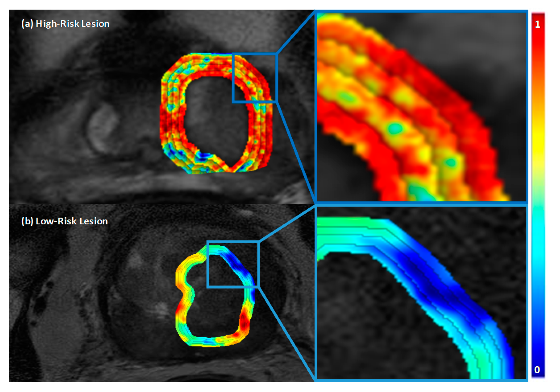Viewport: 560px width, 392px height.
Task: Click the zoom box on the low-risk lesion
Action: coord(233,264)
